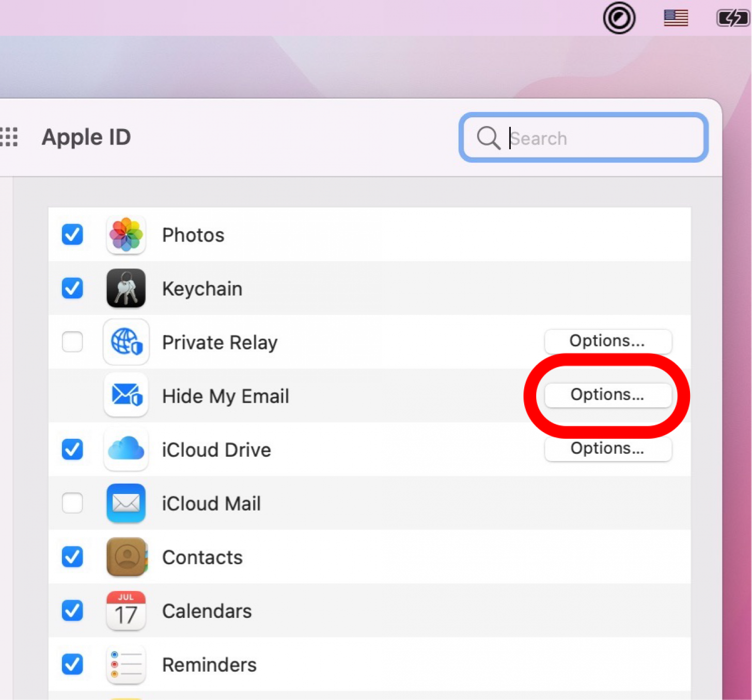Screen dimensions: 752x700
Task: Click the iCloud Drive cloud icon
Action: click(x=126, y=449)
